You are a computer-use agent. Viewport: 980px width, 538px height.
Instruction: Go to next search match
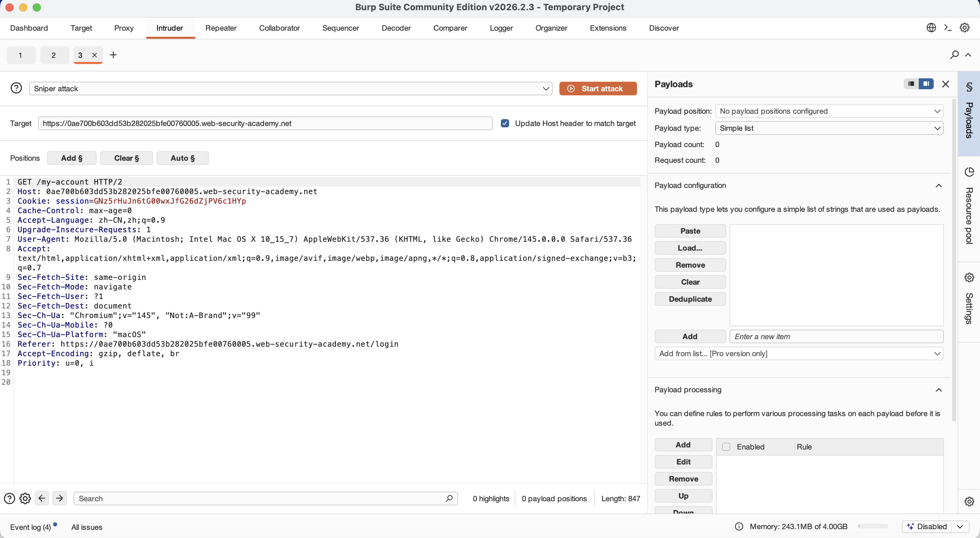[x=59, y=498]
